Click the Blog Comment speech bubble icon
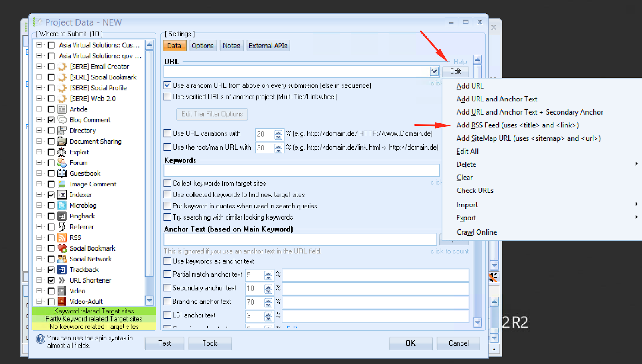The image size is (642, 364). click(62, 120)
